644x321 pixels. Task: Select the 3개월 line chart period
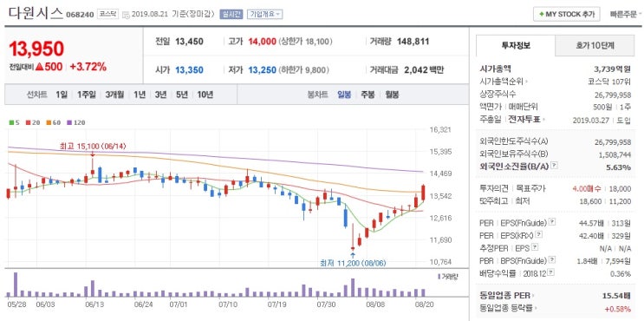[114, 95]
